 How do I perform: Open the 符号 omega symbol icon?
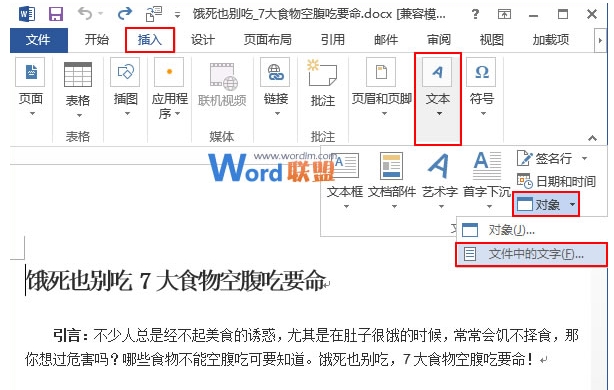[481, 72]
